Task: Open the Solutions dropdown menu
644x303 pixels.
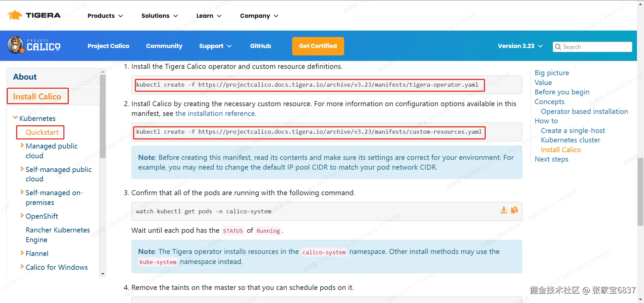Action: [159, 16]
